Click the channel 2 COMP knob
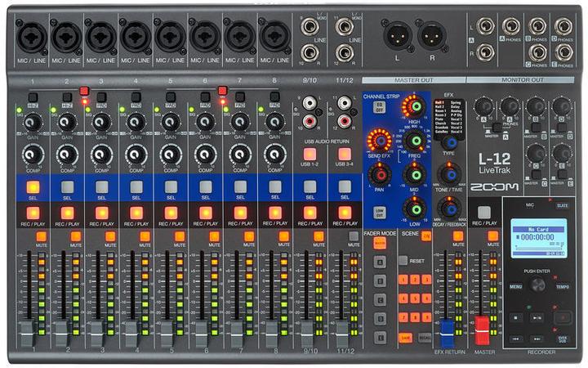Screen dimensions: 588x368 pyautogui.click(x=67, y=155)
